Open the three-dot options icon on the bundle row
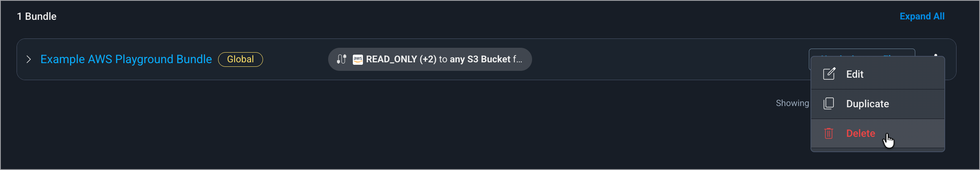980x170 pixels. [935, 55]
